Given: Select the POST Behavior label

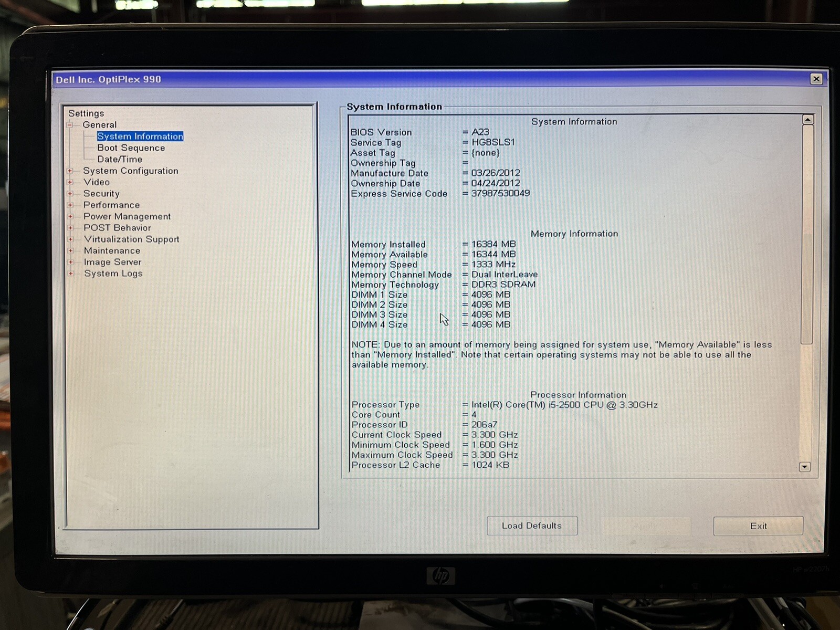Looking at the screenshot, I should [x=117, y=228].
